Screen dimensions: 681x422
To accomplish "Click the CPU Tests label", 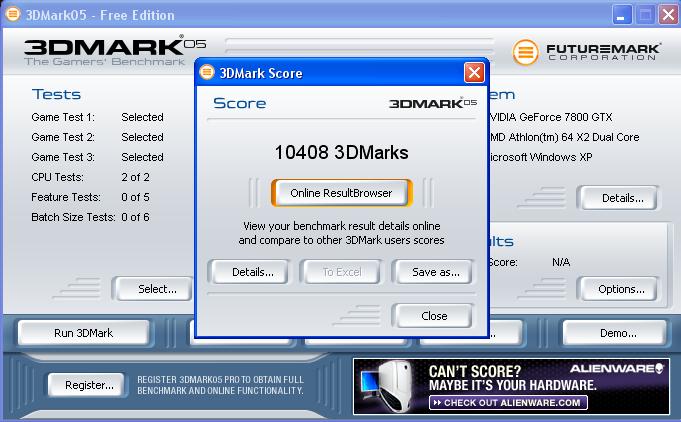I will [57, 177].
